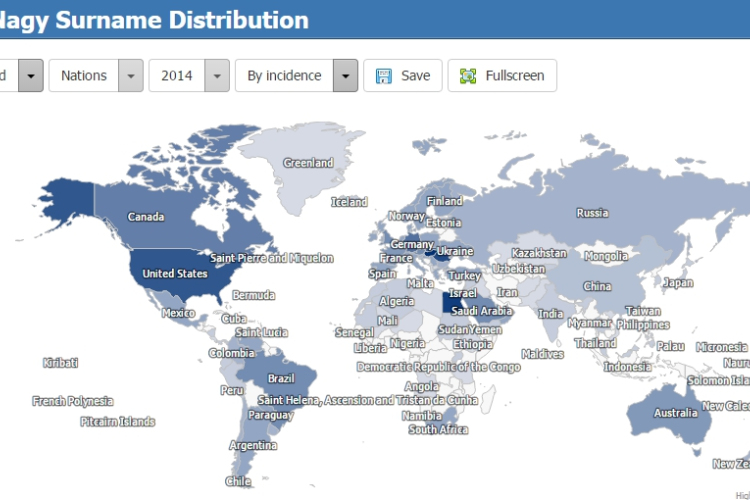Screen dimensions: 750x500
Task: Select Australia on the map
Action: coord(675,412)
